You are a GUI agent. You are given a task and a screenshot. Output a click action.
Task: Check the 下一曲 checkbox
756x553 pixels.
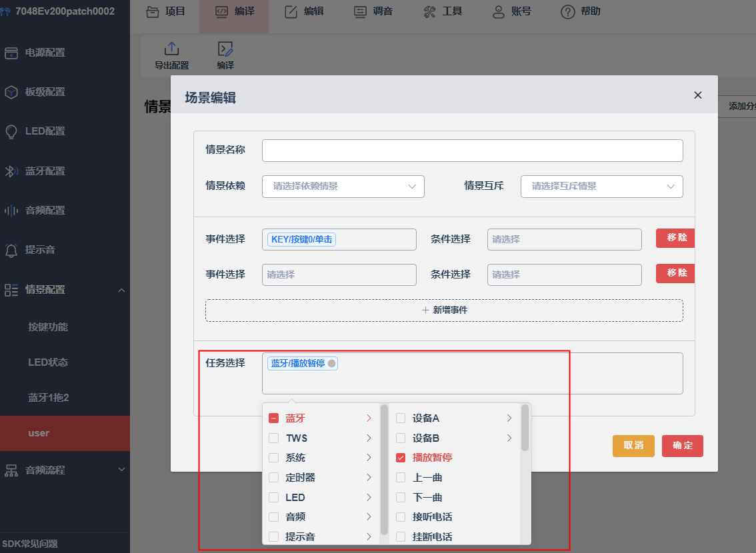coord(401,497)
